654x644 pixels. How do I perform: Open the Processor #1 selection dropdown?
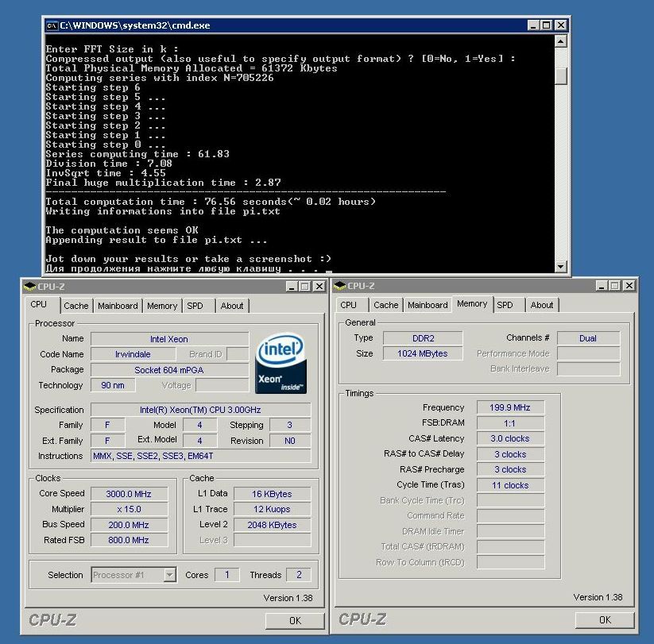[169, 575]
